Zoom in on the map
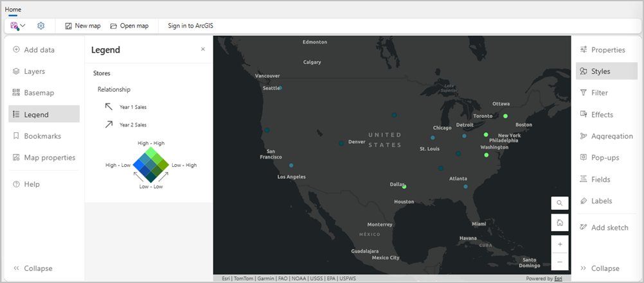644x283 pixels. [560, 244]
